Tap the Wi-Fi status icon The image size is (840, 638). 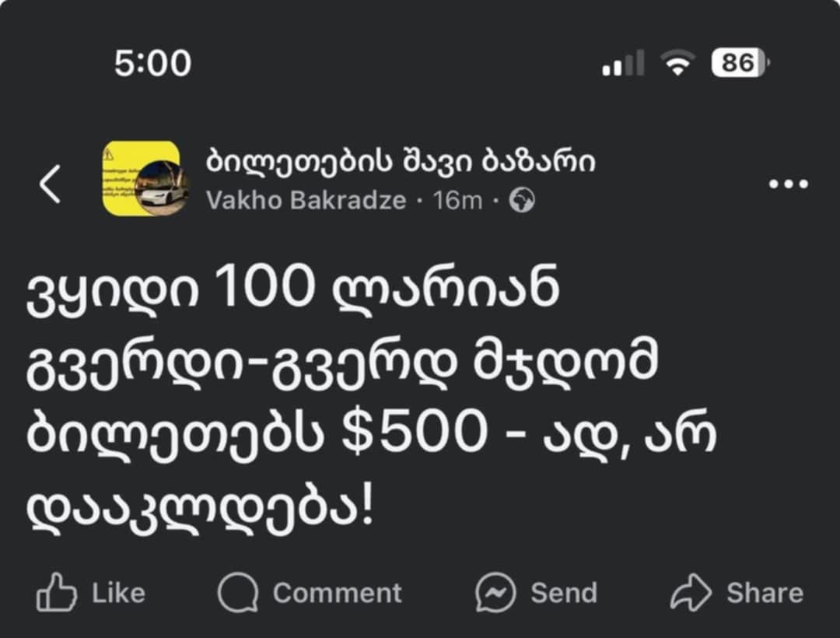[677, 63]
